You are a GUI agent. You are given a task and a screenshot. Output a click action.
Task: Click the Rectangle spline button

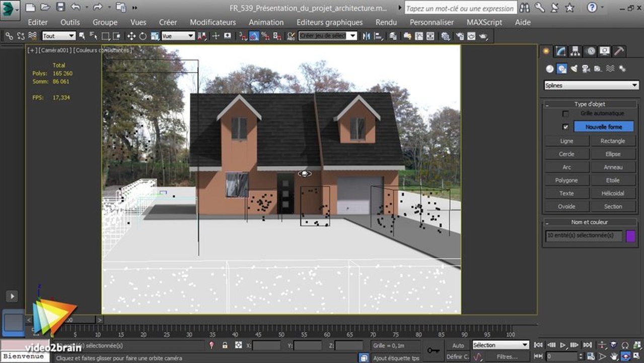(613, 141)
